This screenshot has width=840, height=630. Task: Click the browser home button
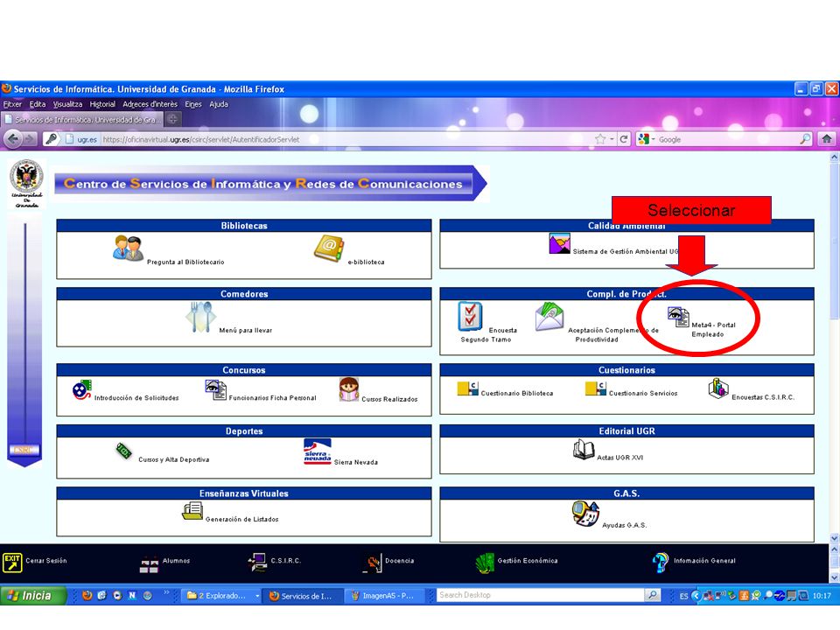(x=827, y=139)
